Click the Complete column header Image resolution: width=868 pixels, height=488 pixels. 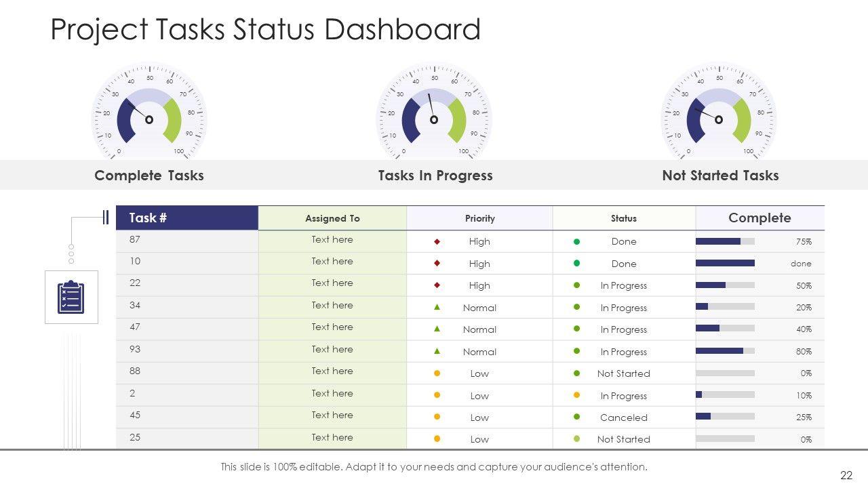coord(759,218)
